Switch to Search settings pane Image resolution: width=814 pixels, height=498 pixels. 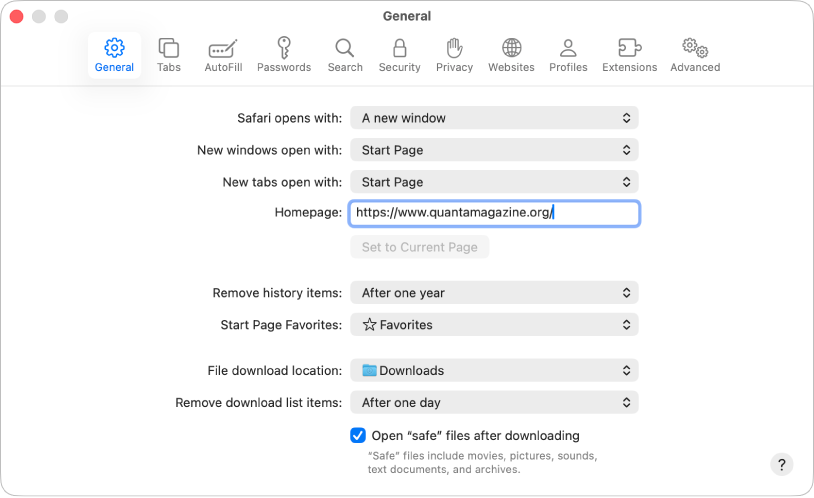345,55
